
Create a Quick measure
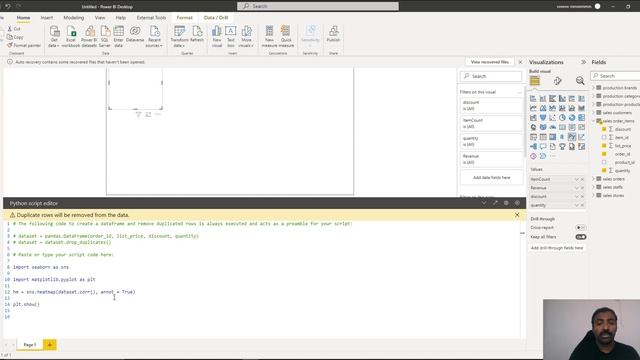click(x=286, y=36)
